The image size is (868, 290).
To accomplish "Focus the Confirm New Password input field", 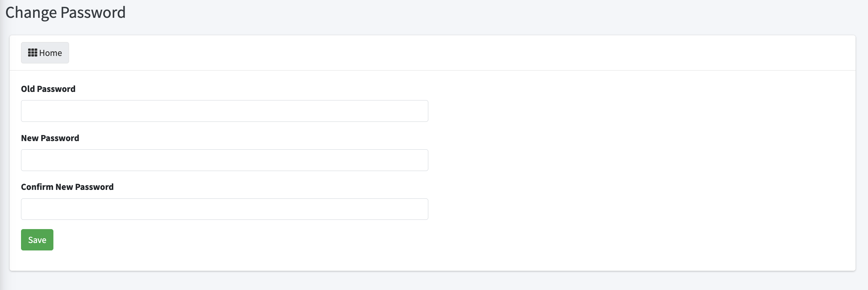I will tap(225, 209).
